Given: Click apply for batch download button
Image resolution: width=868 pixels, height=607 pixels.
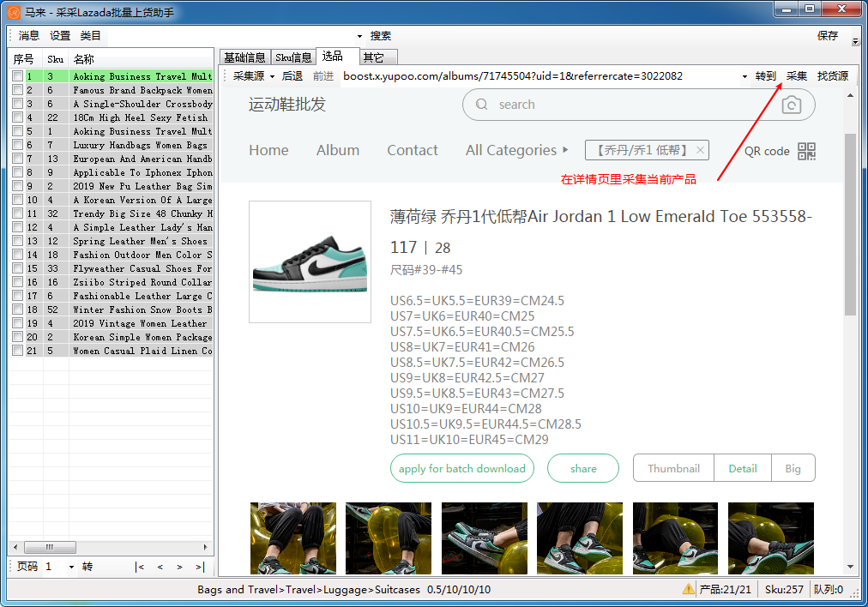Looking at the screenshot, I should [x=462, y=468].
